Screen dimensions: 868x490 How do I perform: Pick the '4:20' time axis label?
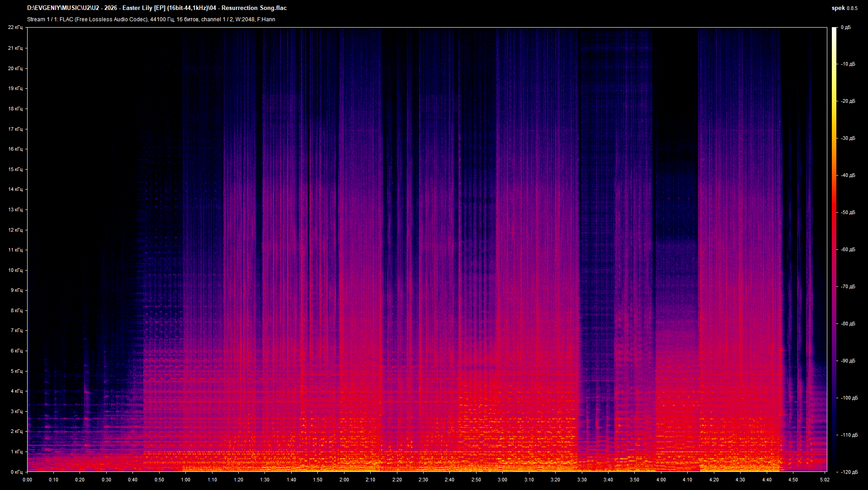pyautogui.click(x=714, y=480)
